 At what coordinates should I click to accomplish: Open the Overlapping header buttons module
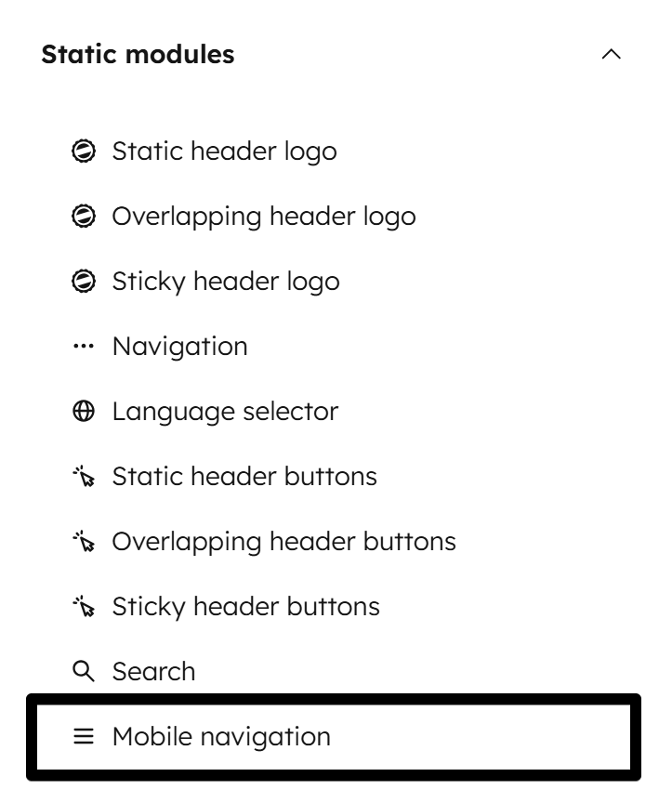[283, 541]
